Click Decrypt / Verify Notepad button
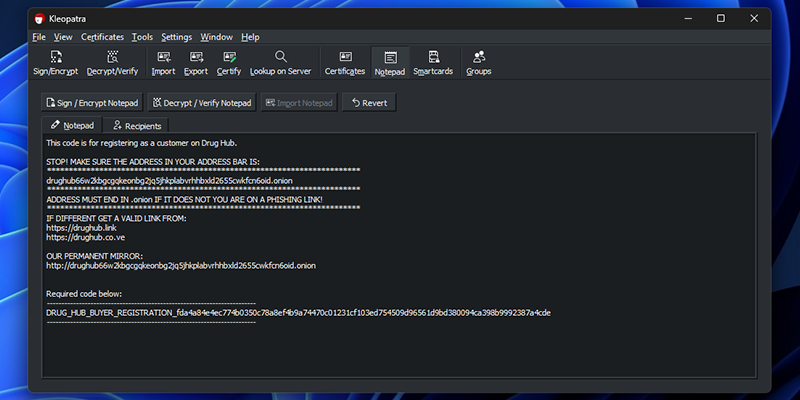Viewport: 800px width, 400px height. (x=202, y=103)
